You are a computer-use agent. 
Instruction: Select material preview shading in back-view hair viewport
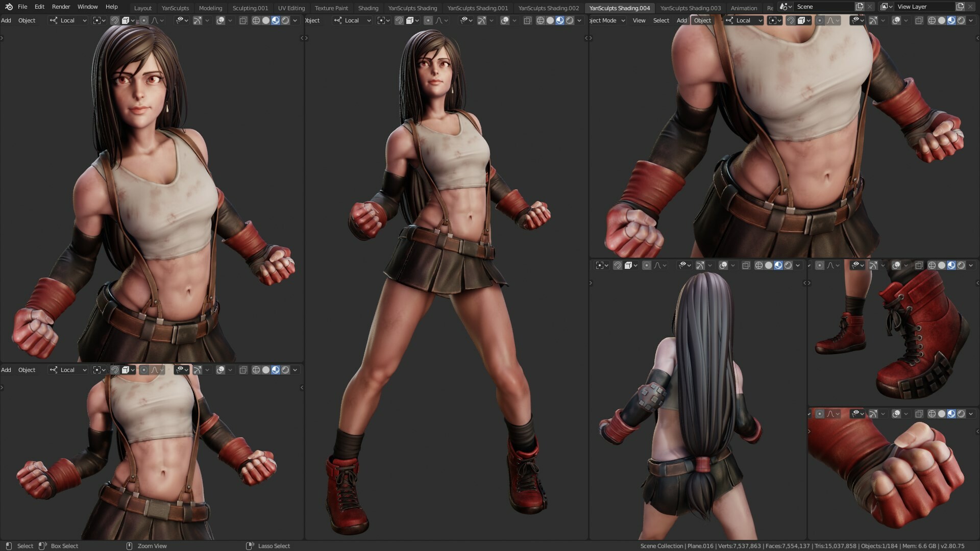point(778,265)
